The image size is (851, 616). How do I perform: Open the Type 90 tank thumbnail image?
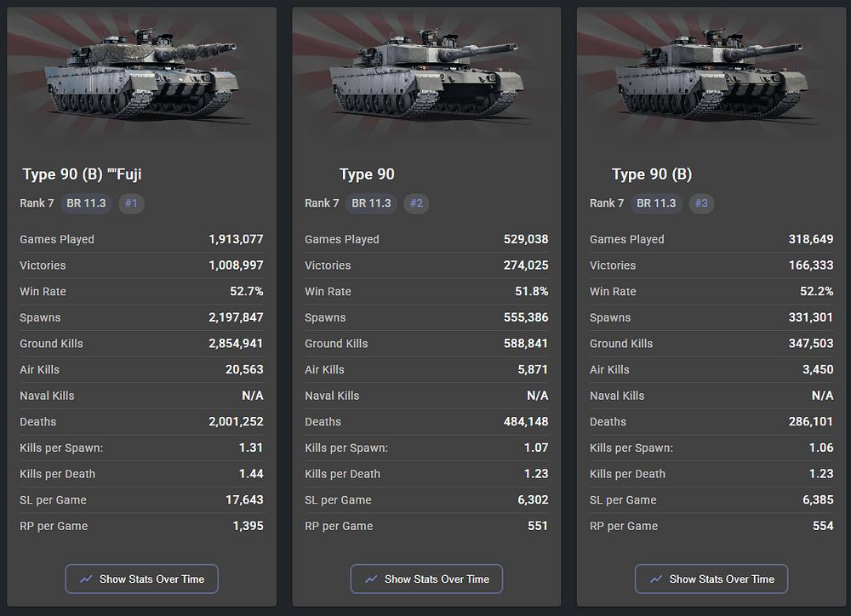tap(426, 72)
